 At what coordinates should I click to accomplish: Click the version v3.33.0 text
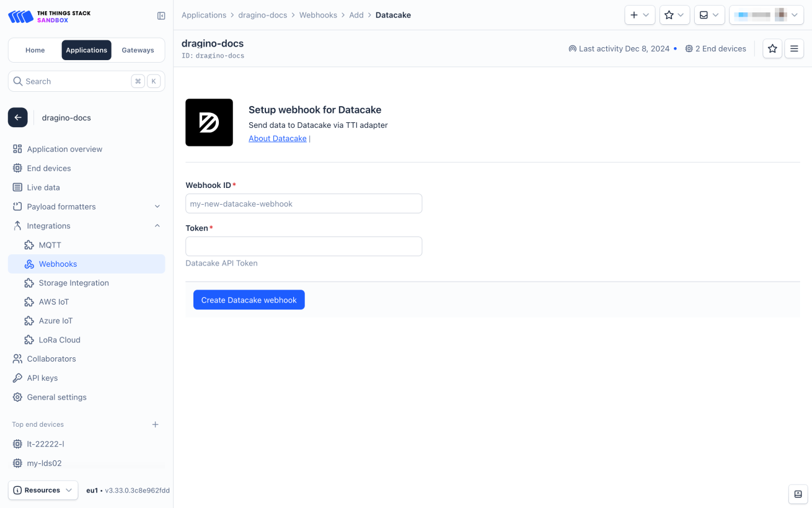click(137, 490)
